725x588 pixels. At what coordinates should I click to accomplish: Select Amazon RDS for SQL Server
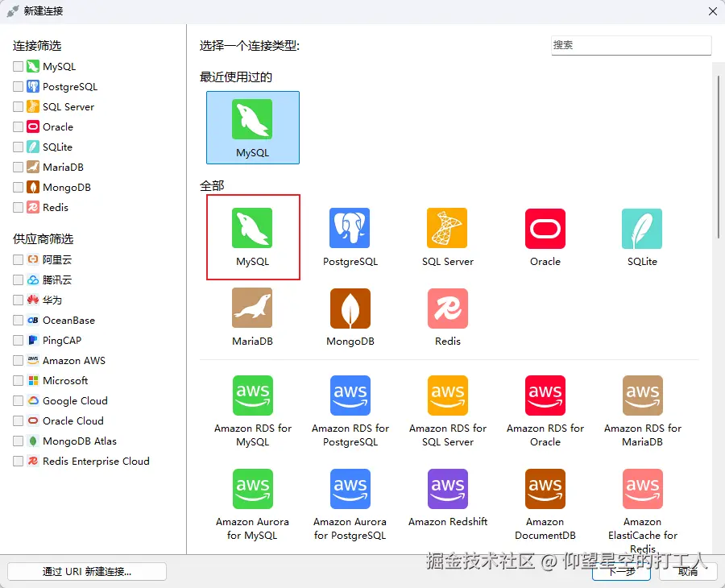click(x=448, y=411)
